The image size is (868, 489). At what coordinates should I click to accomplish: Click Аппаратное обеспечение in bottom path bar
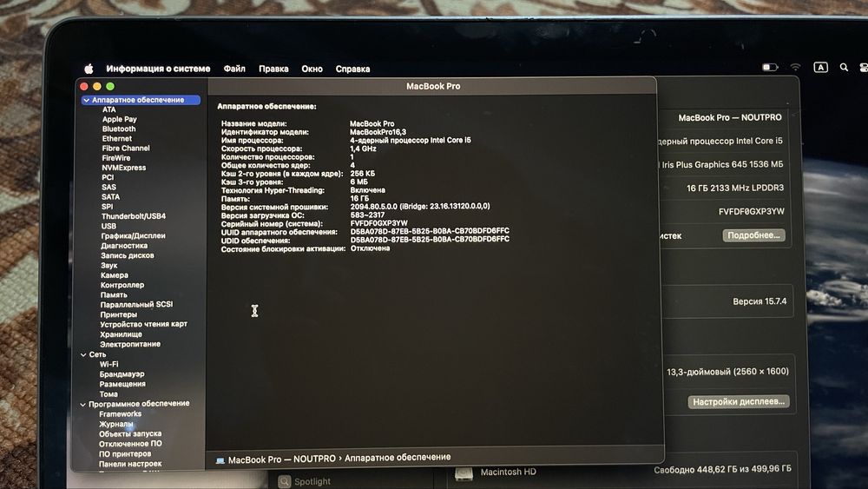pyautogui.click(x=398, y=458)
